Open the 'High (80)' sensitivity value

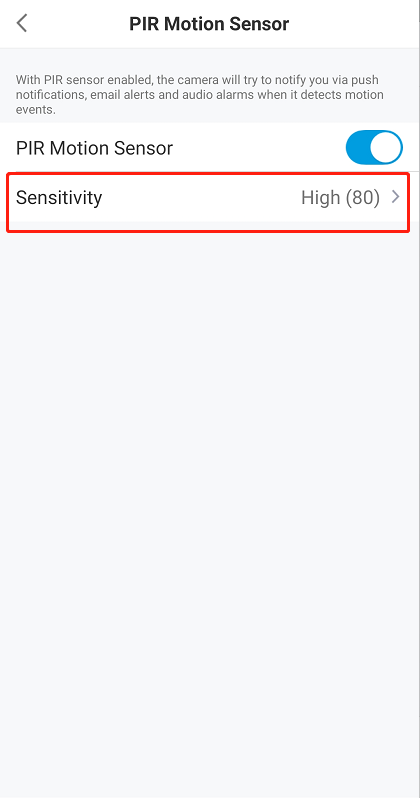tap(341, 197)
